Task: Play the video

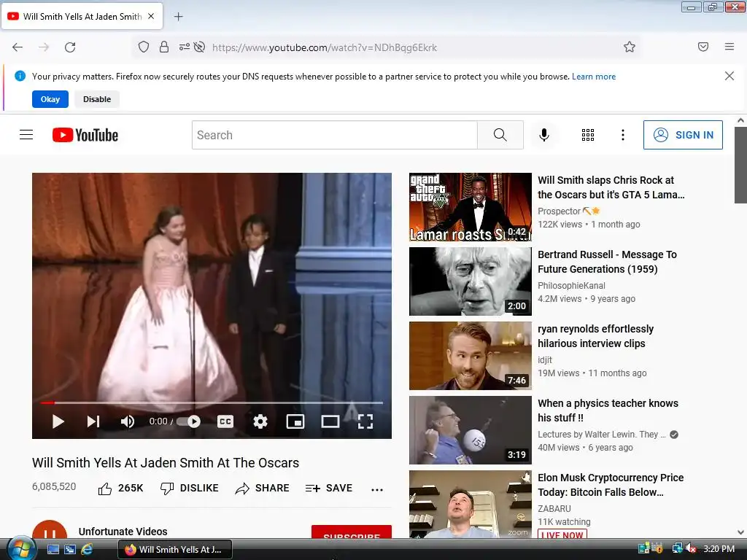Action: coord(58,421)
